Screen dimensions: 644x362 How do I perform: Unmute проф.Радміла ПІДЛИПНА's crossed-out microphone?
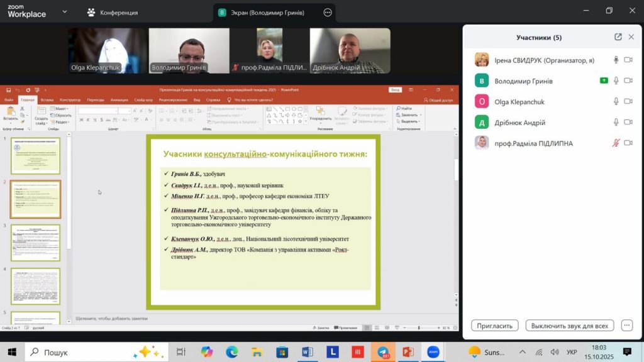click(x=616, y=143)
